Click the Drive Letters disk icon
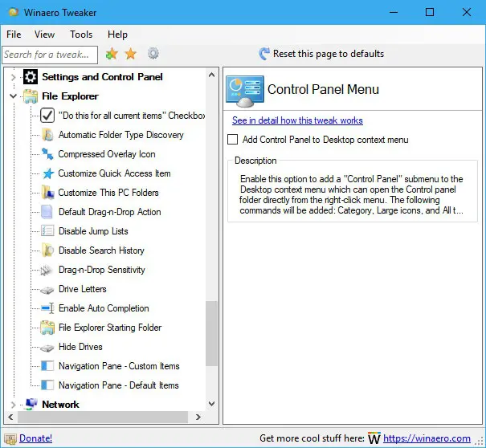Image resolution: width=486 pixels, height=448 pixels. (x=47, y=290)
